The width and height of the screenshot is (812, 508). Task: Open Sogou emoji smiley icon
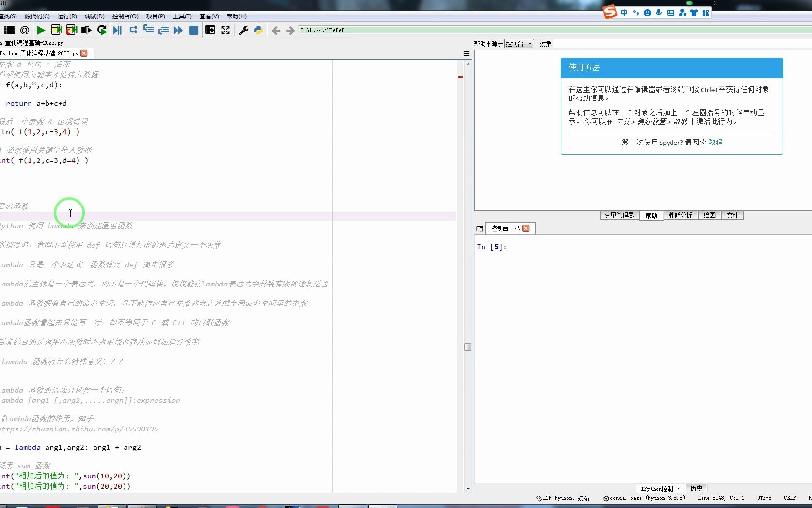pos(647,13)
